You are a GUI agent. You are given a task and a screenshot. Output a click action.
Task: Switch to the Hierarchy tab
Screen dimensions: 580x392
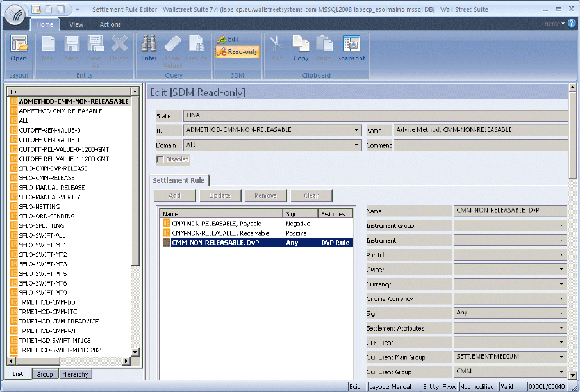75,374
